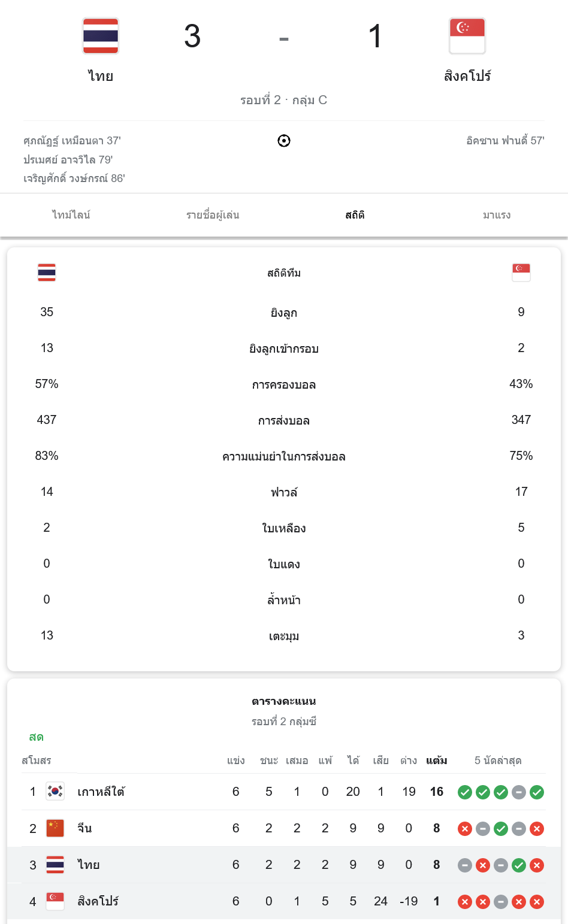Open the สิงคโปร์ team page link
Viewport: 568px width, 924px height.
[x=467, y=76]
